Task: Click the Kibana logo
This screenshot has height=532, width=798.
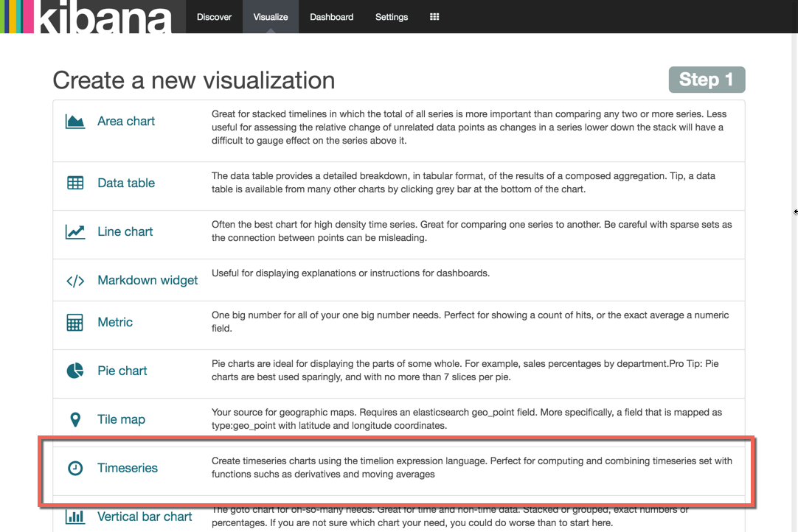Action: (87, 17)
